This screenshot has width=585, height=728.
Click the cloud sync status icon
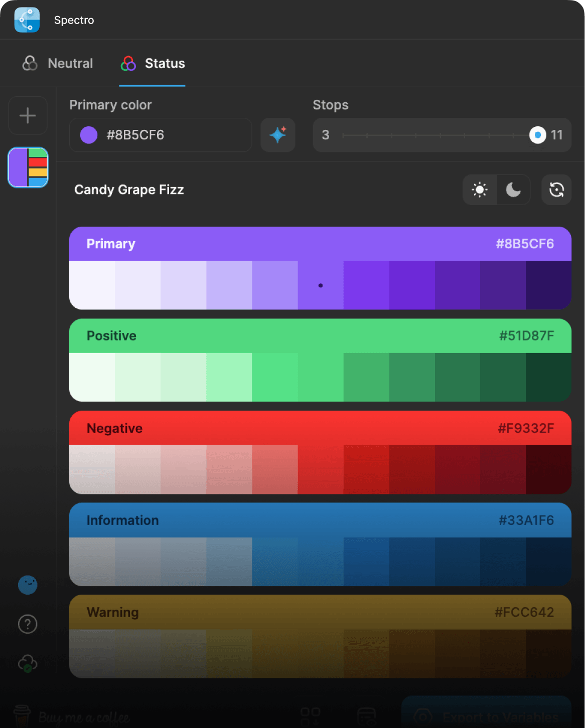pyautogui.click(x=28, y=663)
